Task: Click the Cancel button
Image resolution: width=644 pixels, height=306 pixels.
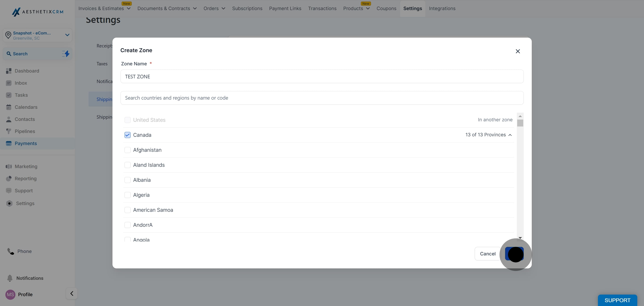Action: 488,254
